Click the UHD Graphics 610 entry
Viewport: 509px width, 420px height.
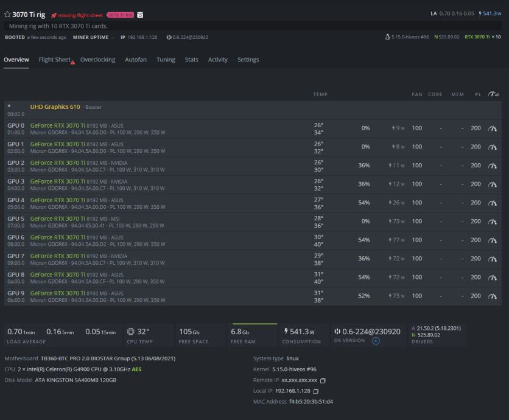pos(55,107)
